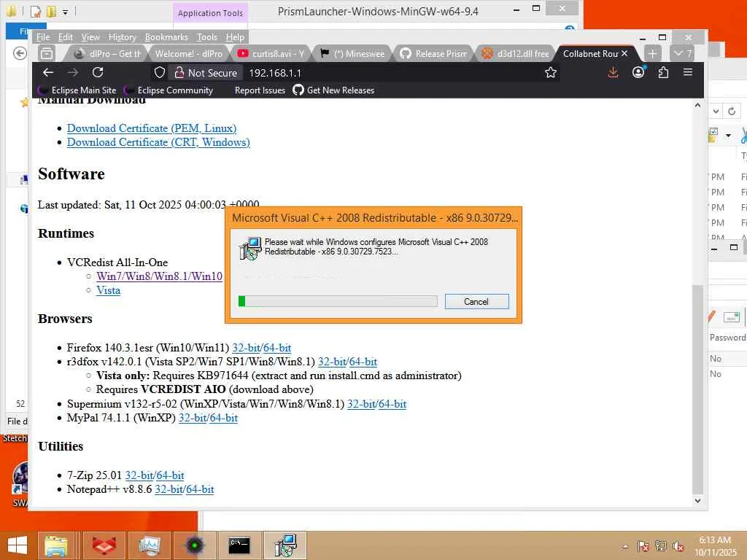Open the account profile icon
Image resolution: width=747 pixels, height=560 pixels.
[638, 72]
